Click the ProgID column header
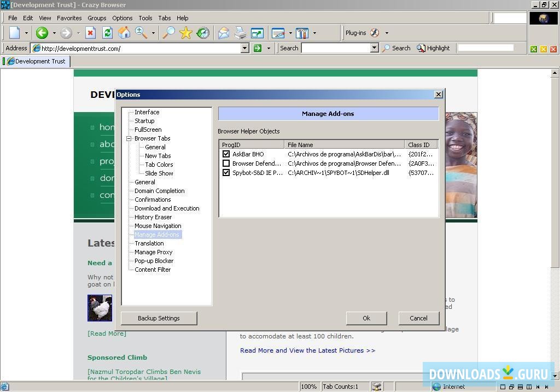The image size is (560, 392). tap(252, 144)
